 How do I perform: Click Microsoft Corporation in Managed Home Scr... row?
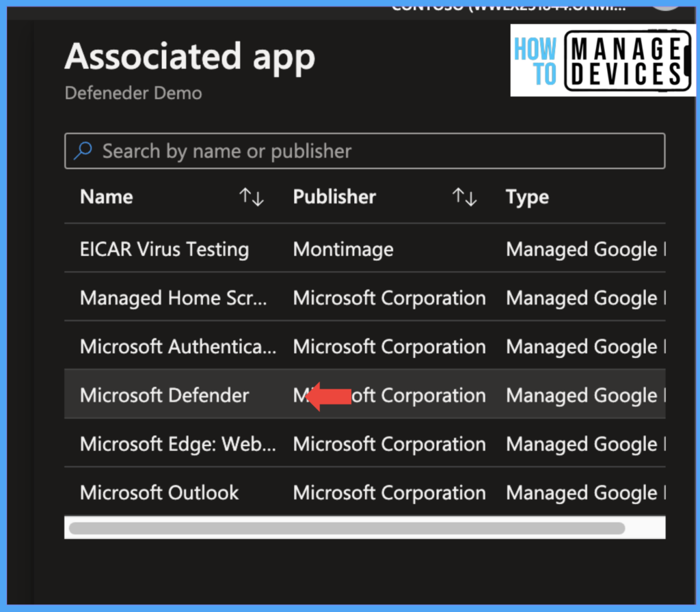point(389,298)
